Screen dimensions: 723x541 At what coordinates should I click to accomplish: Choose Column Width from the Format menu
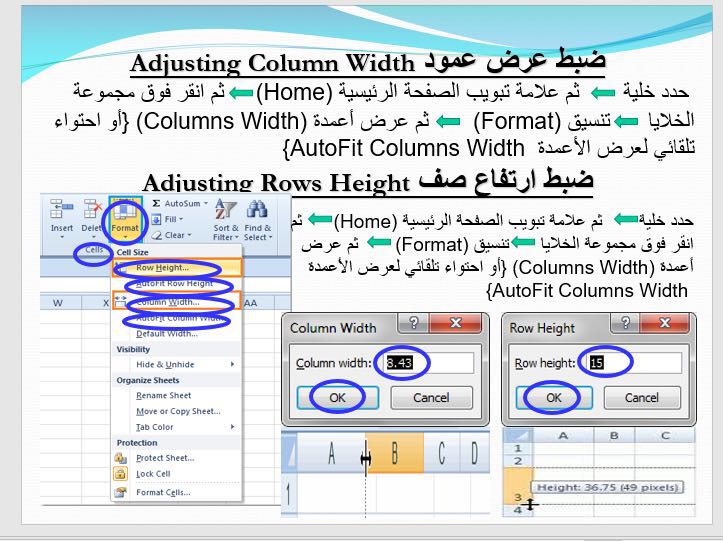tap(167, 301)
